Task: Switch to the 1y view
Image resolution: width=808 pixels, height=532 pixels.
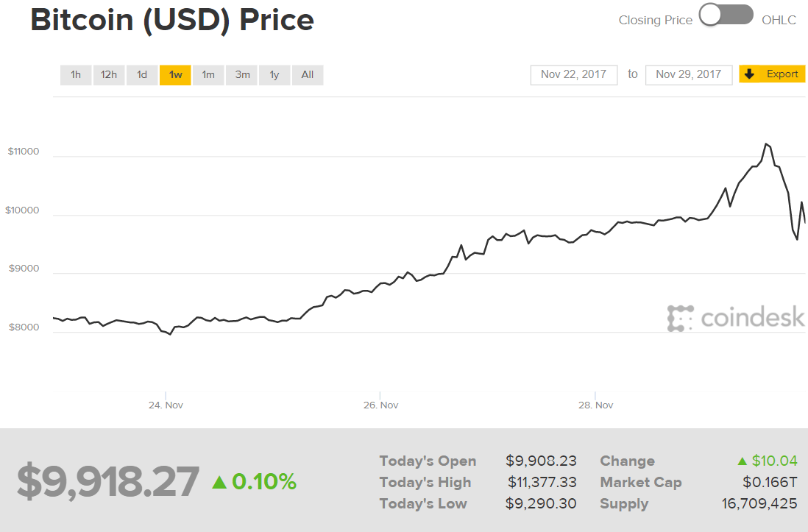Action: tap(274, 74)
